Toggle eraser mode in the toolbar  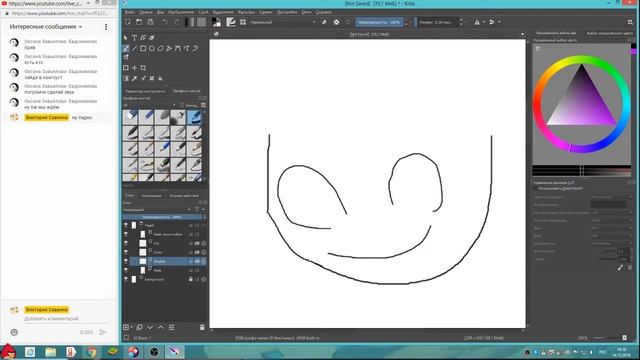pos(324,22)
